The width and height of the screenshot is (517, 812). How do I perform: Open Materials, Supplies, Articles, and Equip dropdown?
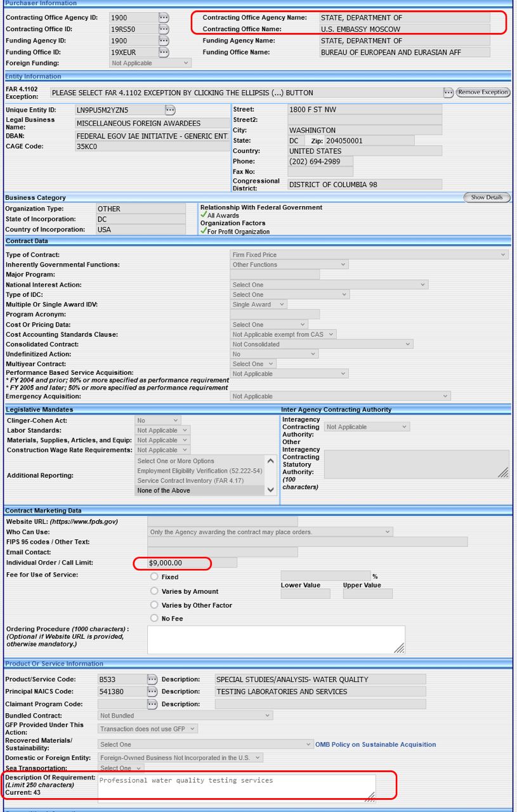pos(162,440)
